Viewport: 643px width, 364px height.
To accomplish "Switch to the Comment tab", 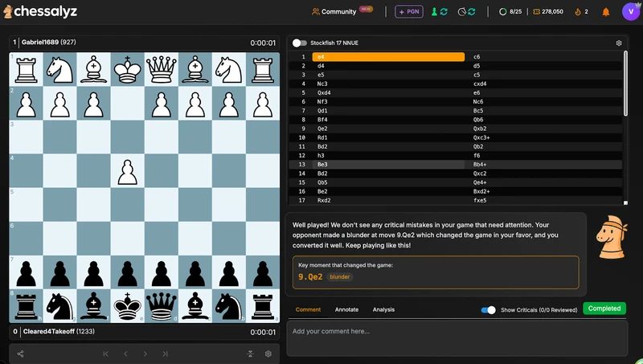I will tap(308, 309).
